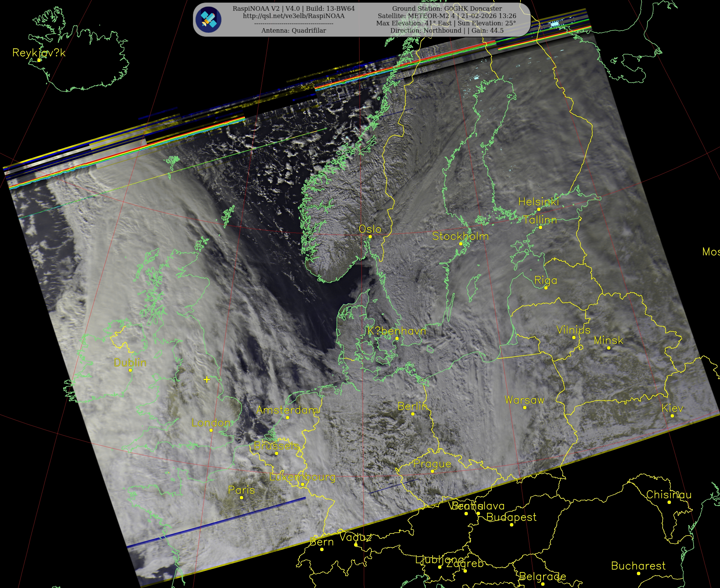720x588 pixels.
Task: Click the Dublin city dot marker
Action: point(130,370)
